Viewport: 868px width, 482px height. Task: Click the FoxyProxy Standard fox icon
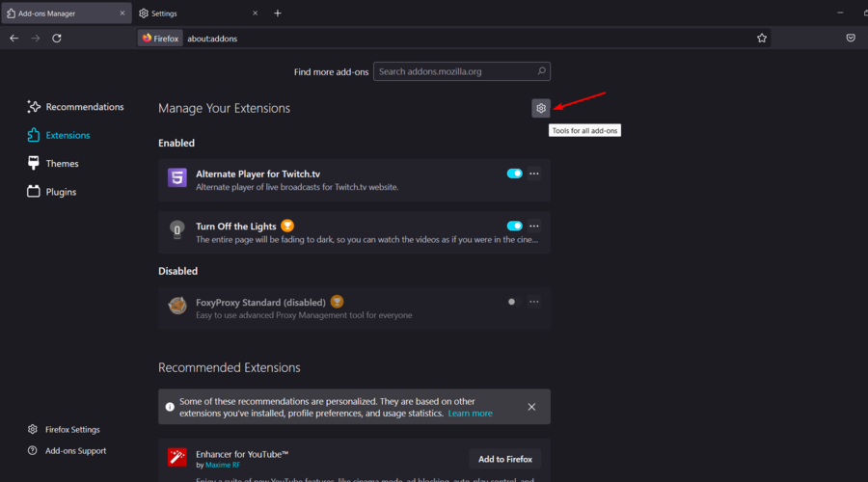177,306
